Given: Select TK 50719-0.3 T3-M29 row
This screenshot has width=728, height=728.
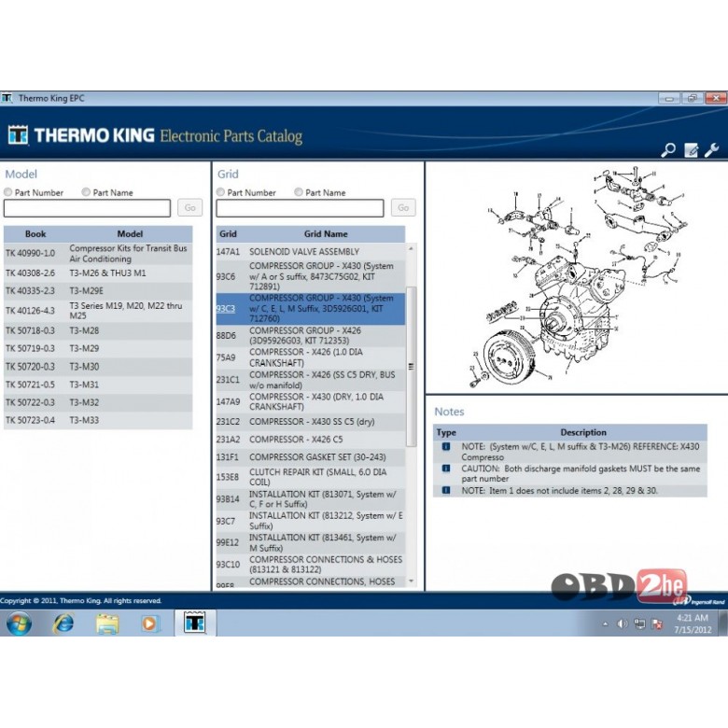Looking at the screenshot, I should click(x=98, y=349).
